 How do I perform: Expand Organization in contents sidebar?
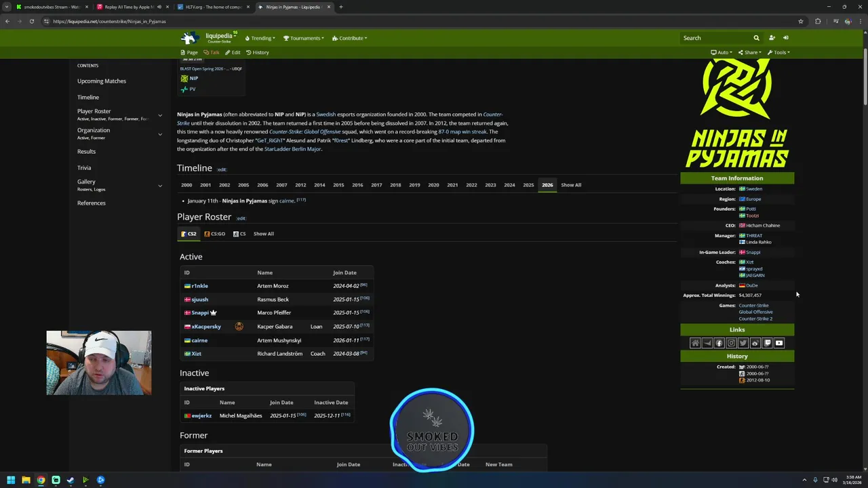point(160,134)
